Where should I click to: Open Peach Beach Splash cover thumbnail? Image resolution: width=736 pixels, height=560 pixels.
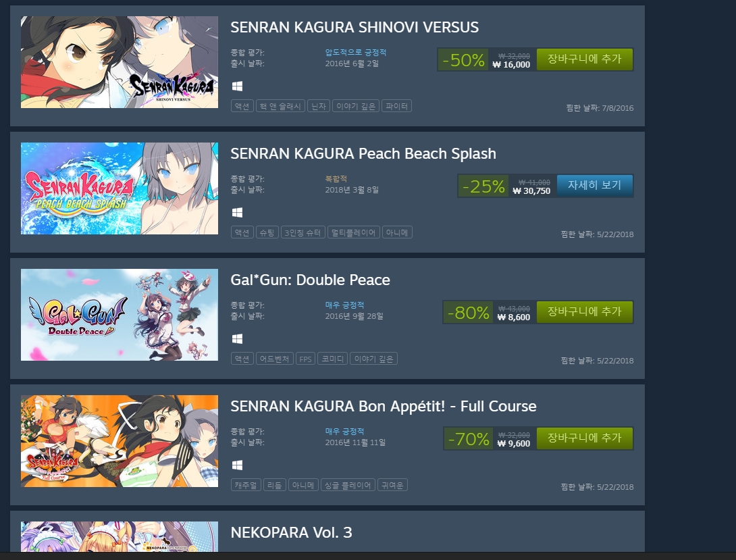click(120, 188)
